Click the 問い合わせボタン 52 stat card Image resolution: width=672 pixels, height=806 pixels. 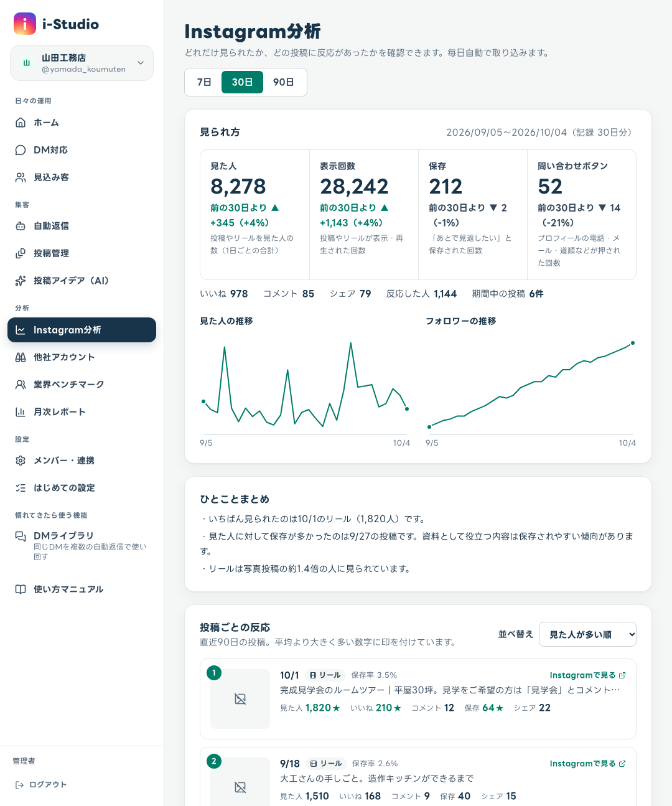coord(582,215)
